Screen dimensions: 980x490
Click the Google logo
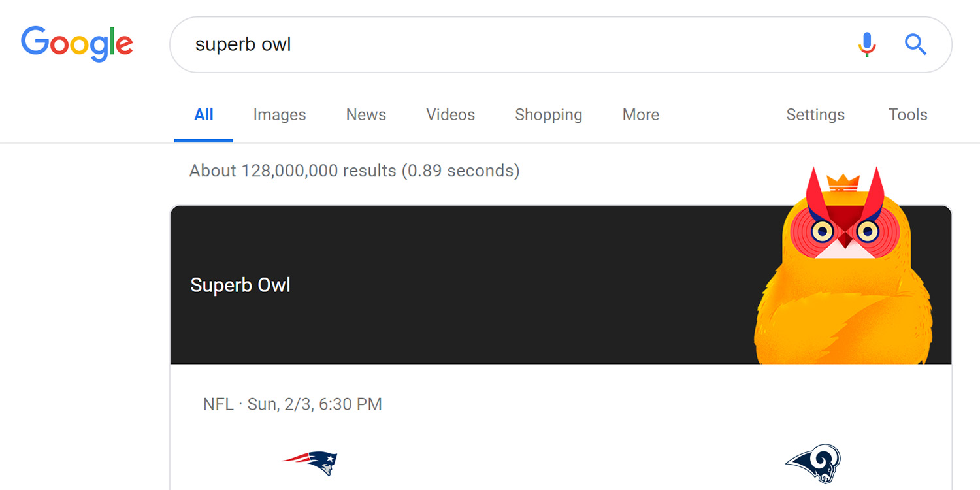(77, 44)
